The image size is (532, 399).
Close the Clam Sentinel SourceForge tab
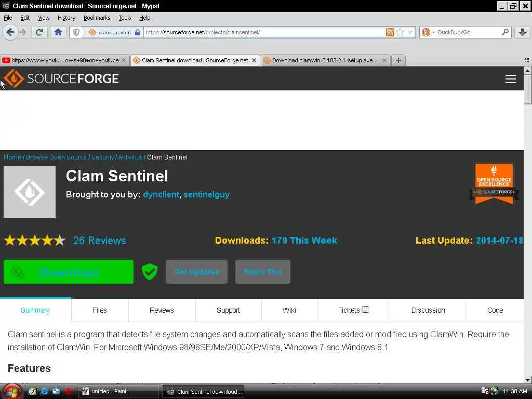click(254, 60)
